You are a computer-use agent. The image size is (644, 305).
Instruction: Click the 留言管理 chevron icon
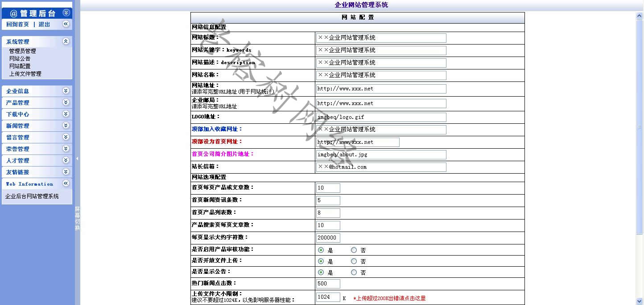tap(66, 137)
